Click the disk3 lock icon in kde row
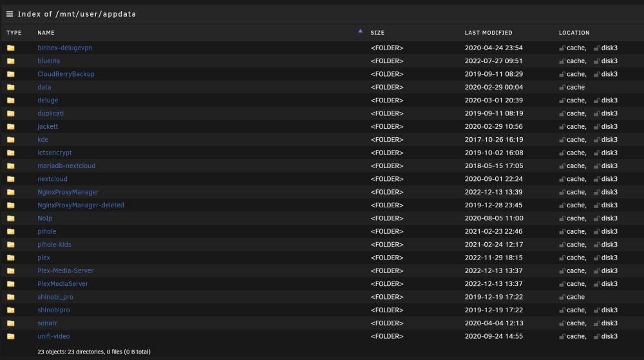The image size is (644, 360). (597, 140)
